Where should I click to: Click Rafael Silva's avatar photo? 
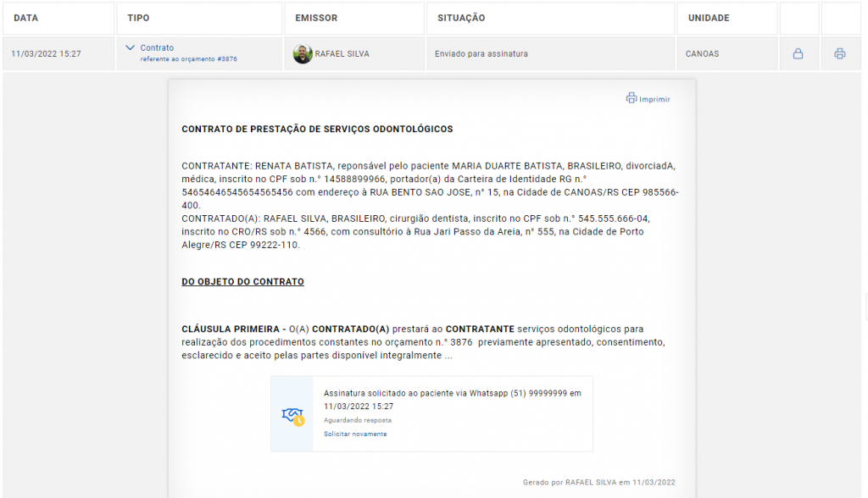[x=303, y=54]
